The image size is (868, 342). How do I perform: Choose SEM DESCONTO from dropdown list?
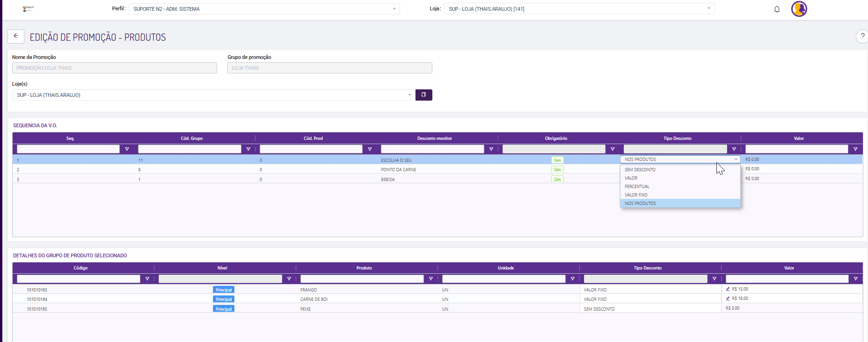(680, 170)
